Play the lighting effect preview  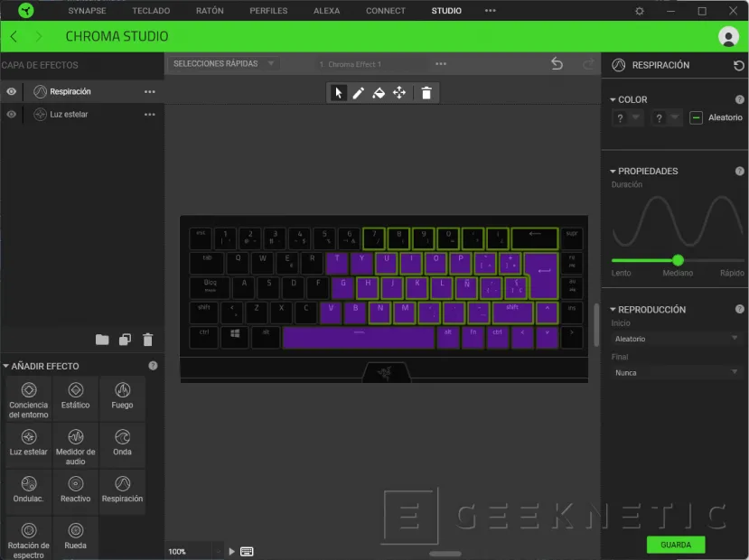coord(231,551)
